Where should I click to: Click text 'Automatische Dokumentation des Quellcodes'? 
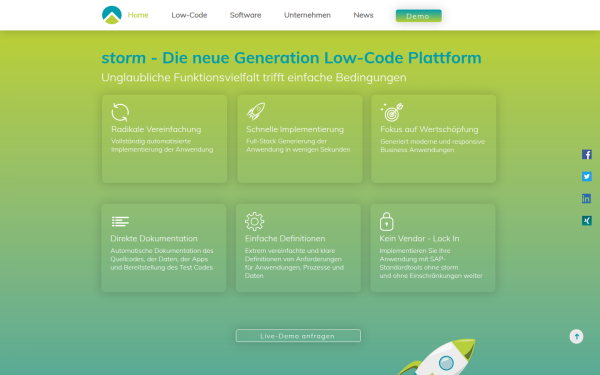point(162,259)
